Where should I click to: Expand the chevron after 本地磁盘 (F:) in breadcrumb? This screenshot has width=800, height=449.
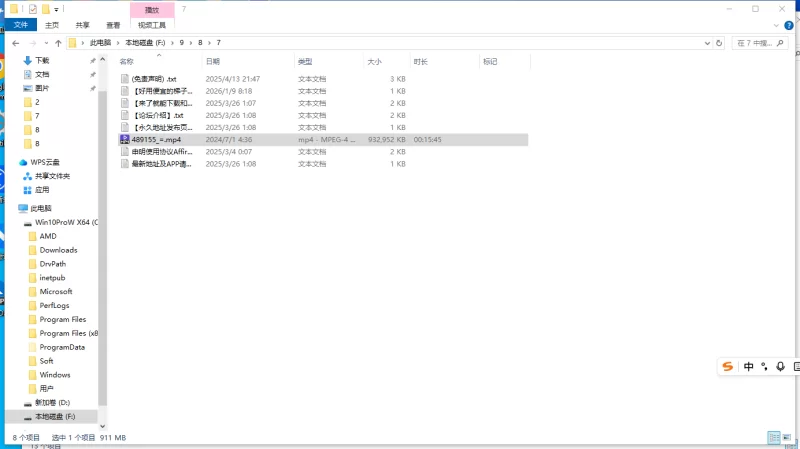(x=172, y=43)
